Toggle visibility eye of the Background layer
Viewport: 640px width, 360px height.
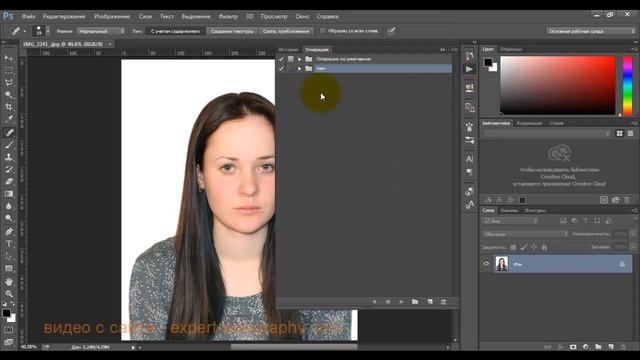click(x=486, y=264)
